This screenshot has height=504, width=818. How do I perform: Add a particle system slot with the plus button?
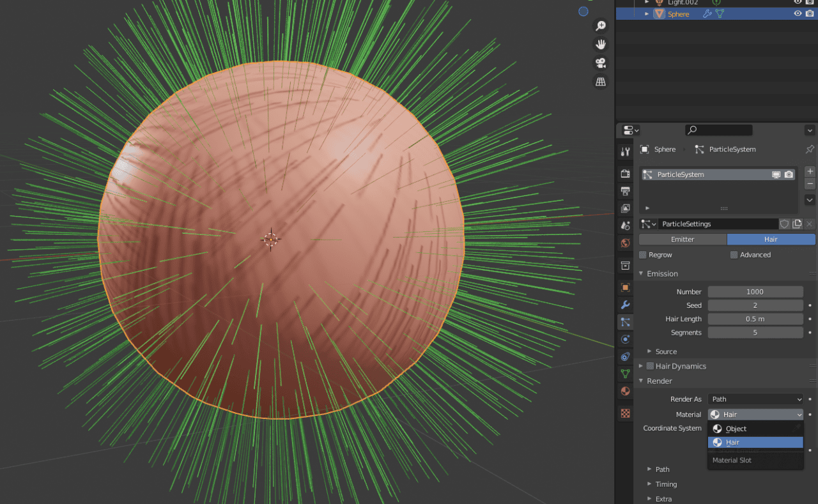click(809, 171)
